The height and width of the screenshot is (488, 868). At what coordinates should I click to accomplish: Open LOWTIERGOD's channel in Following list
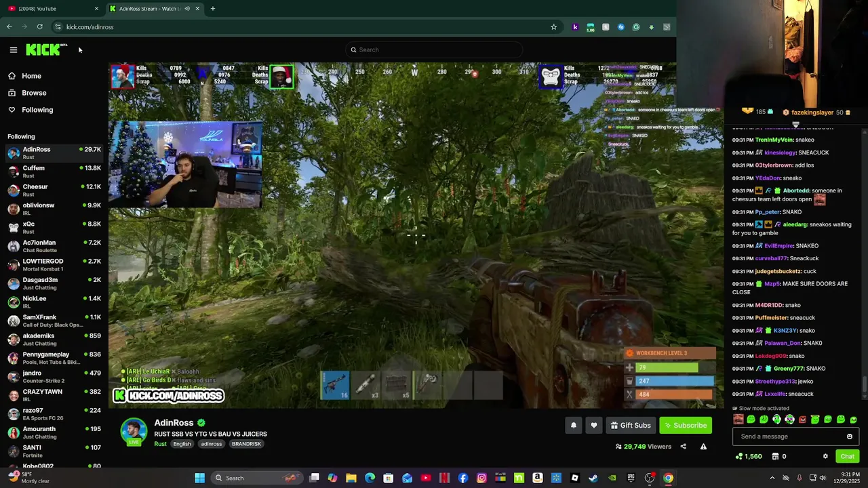(x=54, y=265)
